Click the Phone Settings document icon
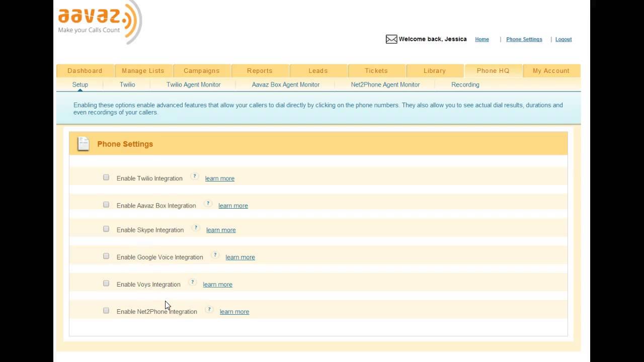The height and width of the screenshot is (362, 644). point(83,144)
